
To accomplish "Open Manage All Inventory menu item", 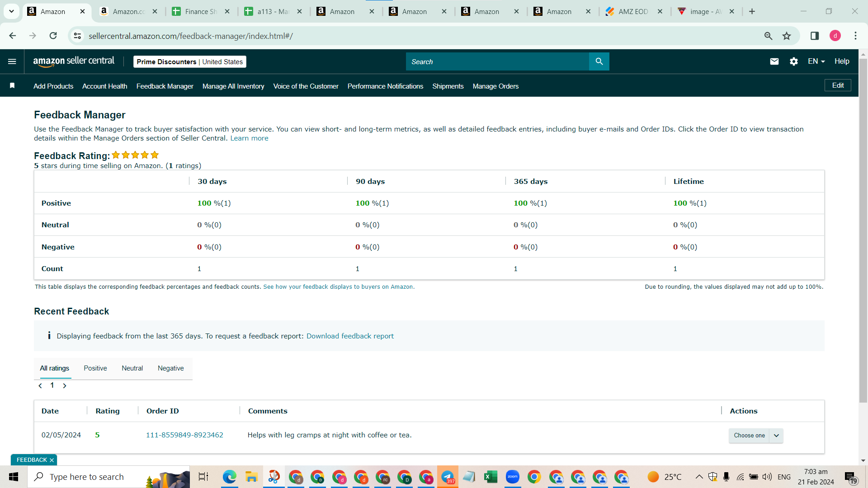I will click(233, 86).
